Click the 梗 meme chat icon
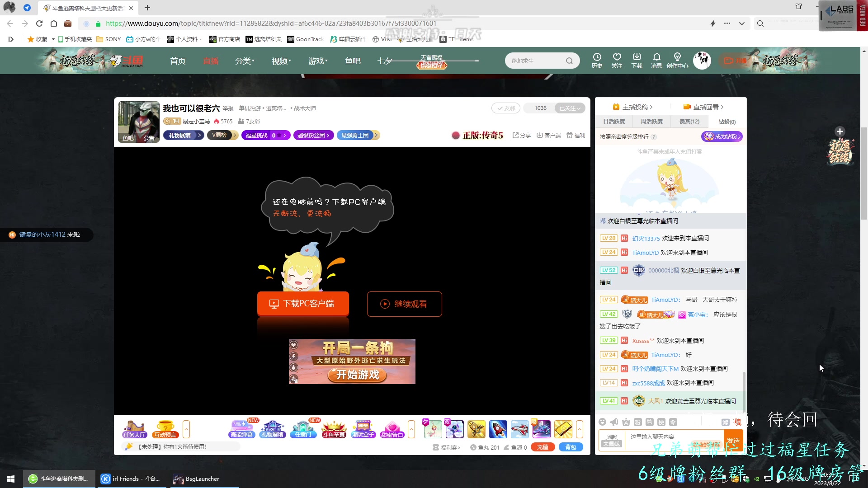 661,422
